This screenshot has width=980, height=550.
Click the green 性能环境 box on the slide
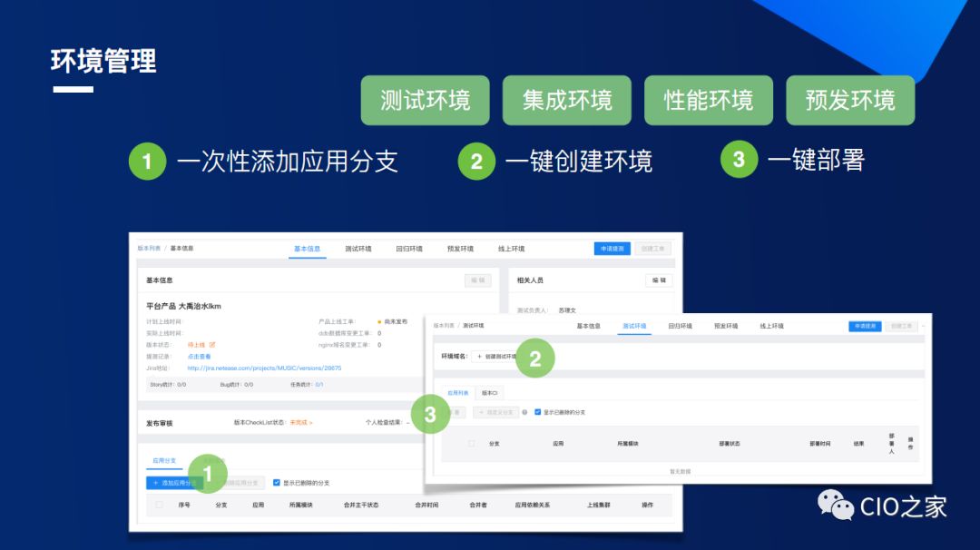(x=709, y=100)
